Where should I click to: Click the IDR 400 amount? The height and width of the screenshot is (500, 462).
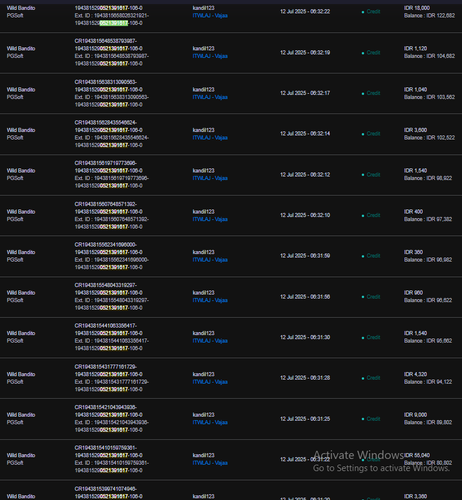[413, 212]
